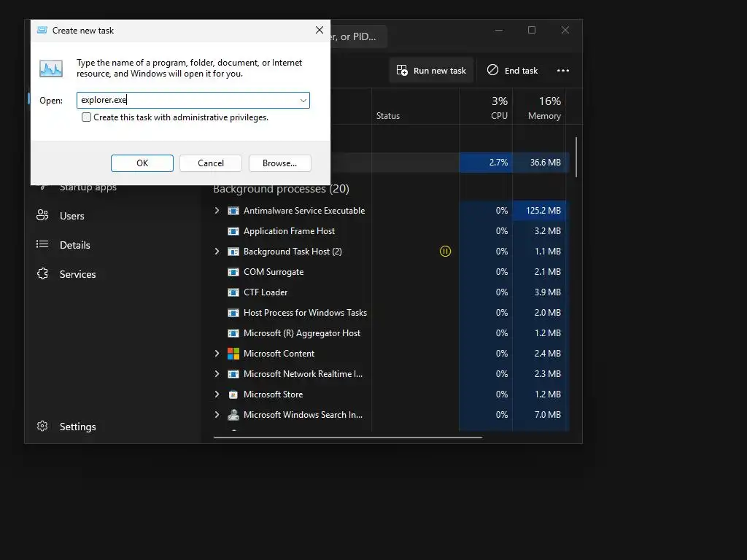
Task: Click the Microsoft Content colorful logo icon
Action: point(233,354)
